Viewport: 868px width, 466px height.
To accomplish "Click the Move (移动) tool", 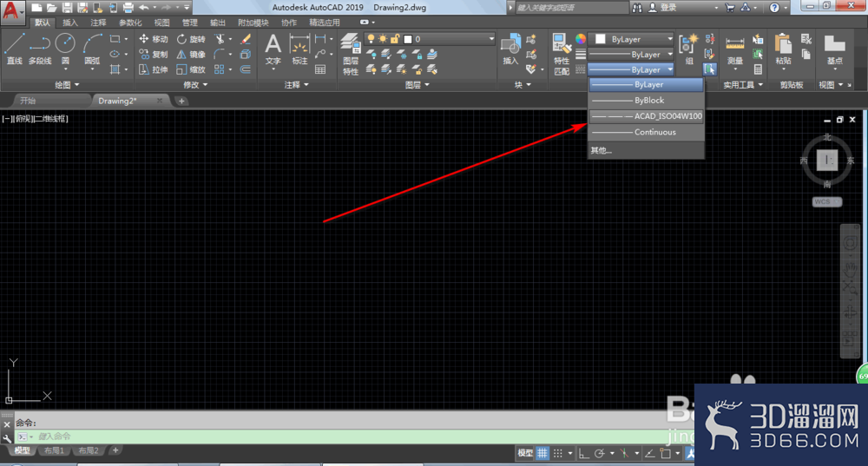I will point(153,39).
